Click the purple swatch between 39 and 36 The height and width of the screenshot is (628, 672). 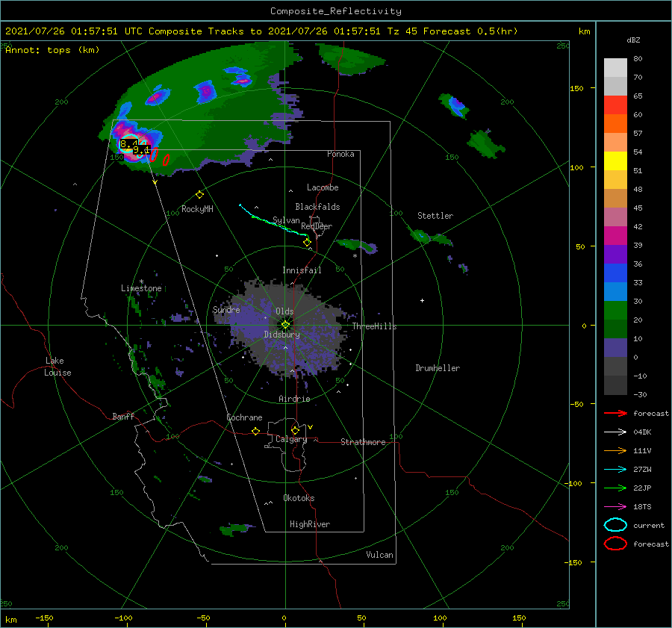click(x=615, y=255)
